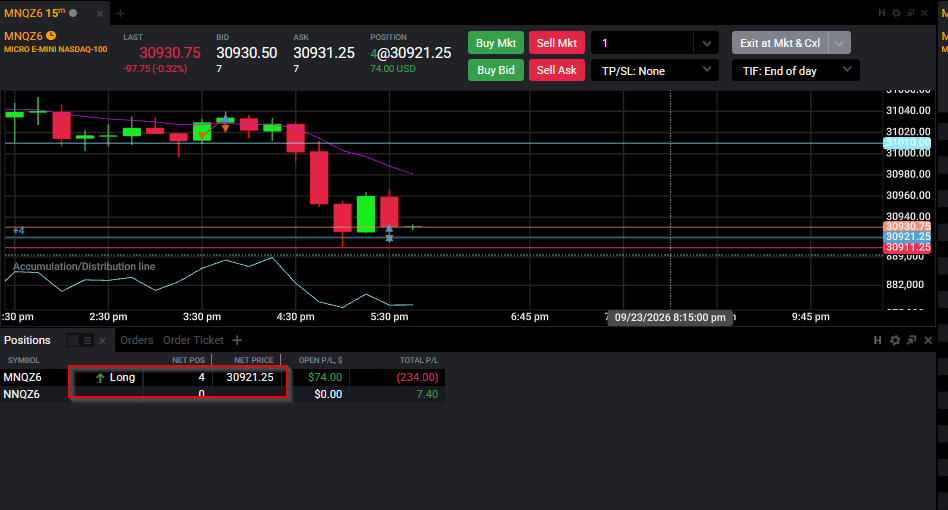Pop out the chart panel window

coord(911,13)
